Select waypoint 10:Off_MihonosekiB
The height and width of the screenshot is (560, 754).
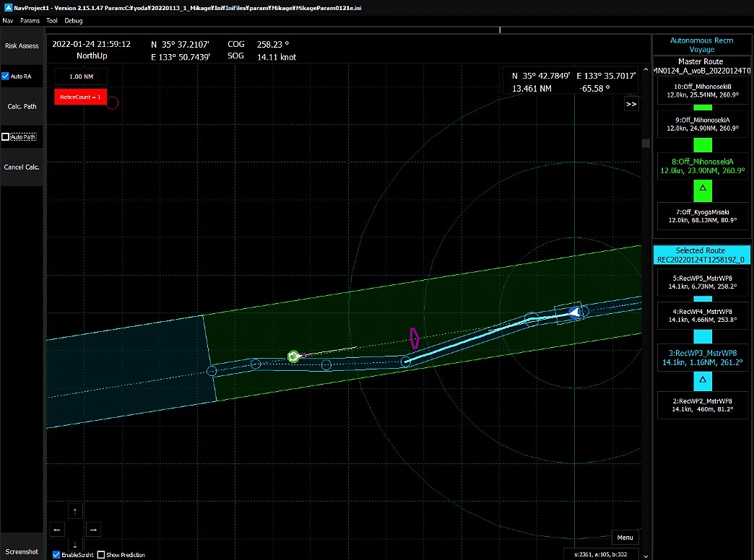702,91
